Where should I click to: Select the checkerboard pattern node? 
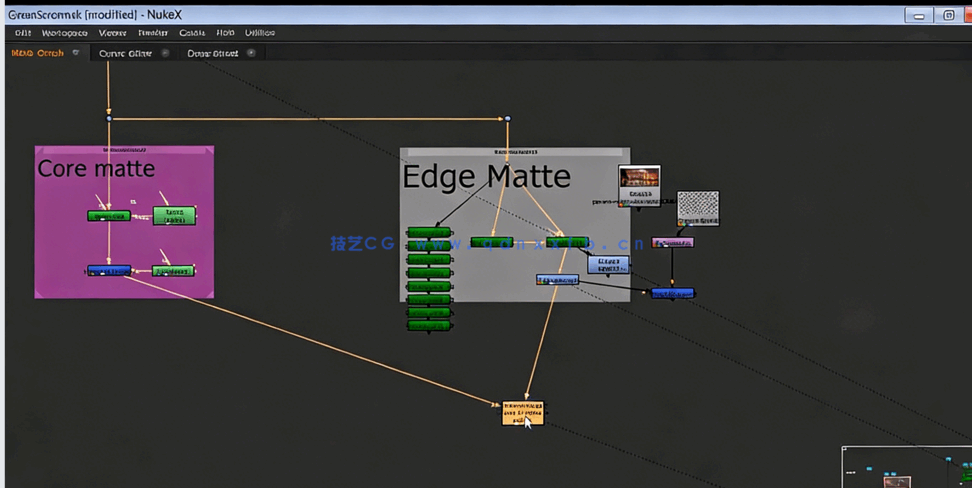click(x=697, y=206)
